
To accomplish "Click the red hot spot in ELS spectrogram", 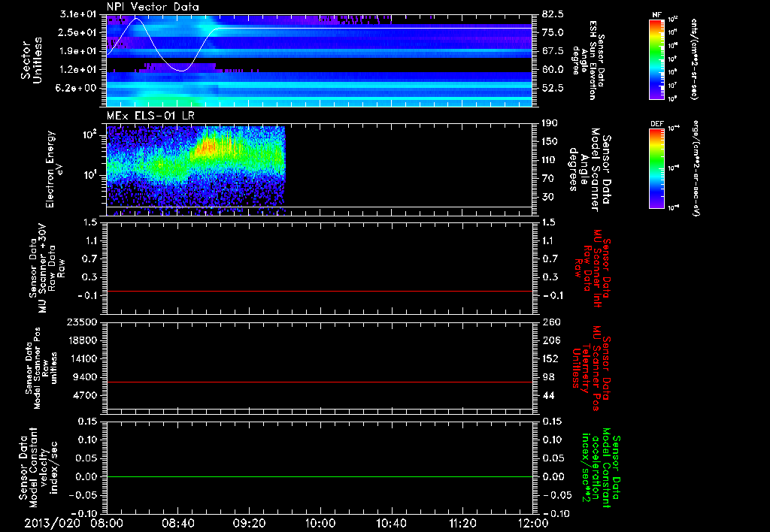I will (x=209, y=146).
